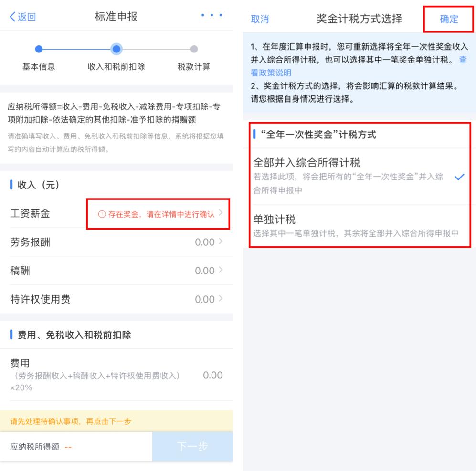Open the 查看政策说明 link

(271, 73)
